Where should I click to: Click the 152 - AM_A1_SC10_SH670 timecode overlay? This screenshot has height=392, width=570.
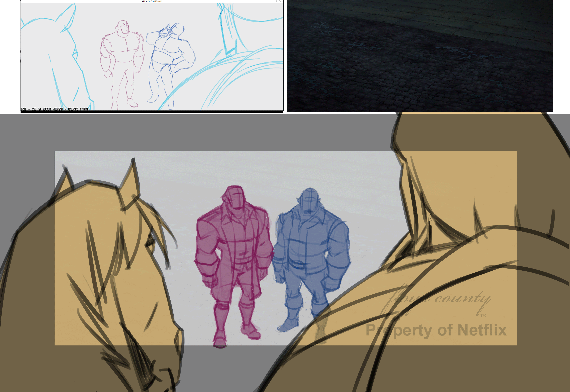click(x=54, y=109)
